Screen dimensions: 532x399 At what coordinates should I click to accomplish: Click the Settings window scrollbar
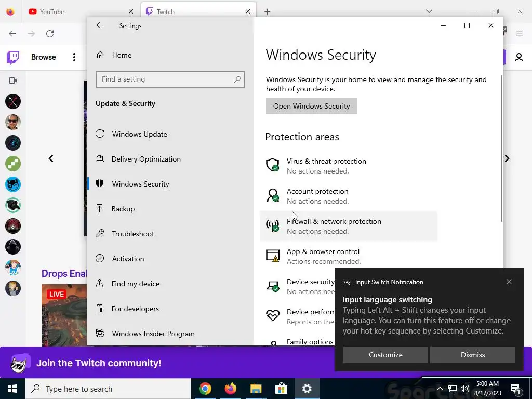click(501, 149)
